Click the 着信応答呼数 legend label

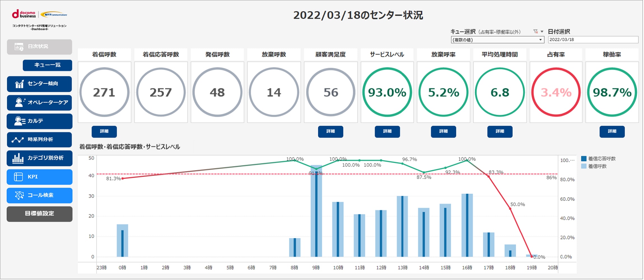tap(602, 159)
